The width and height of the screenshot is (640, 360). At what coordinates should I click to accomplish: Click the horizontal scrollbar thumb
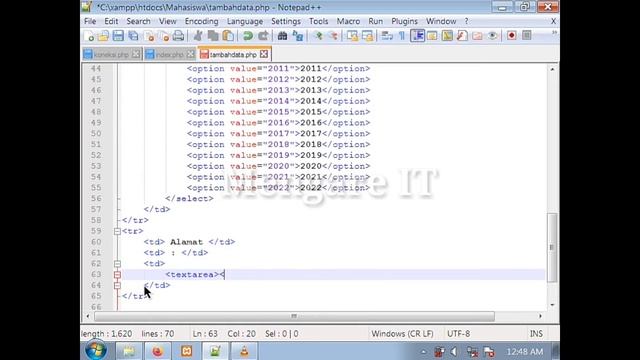(x=294, y=316)
